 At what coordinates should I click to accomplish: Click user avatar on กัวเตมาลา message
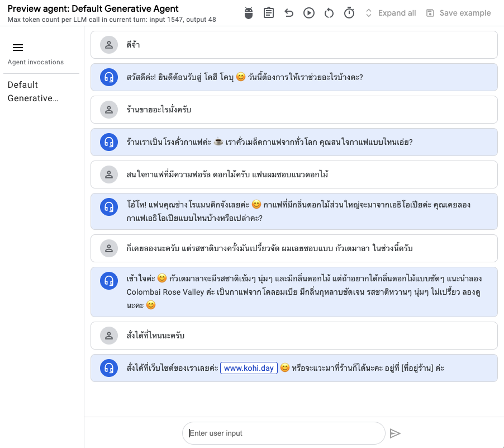pos(109,248)
